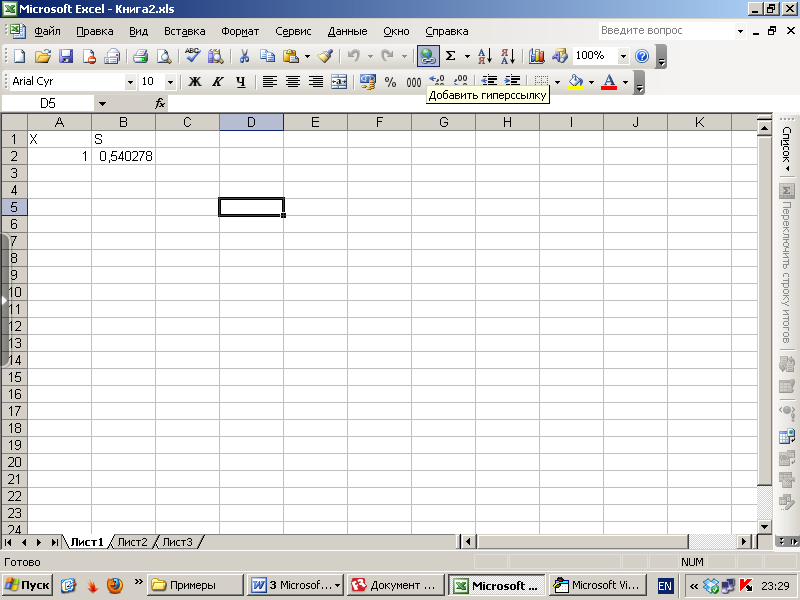Pick the yellow fill color bucket
The height and width of the screenshot is (600, 800).
point(576,81)
